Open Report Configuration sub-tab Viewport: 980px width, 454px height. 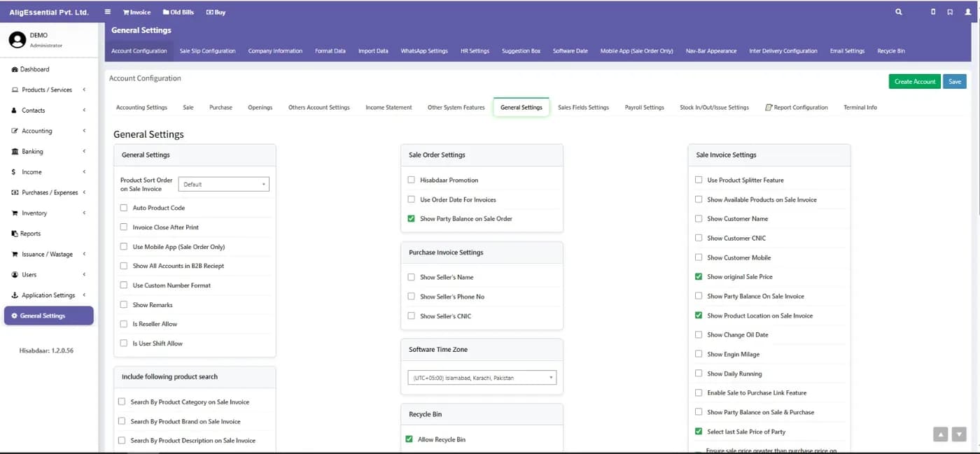797,108
